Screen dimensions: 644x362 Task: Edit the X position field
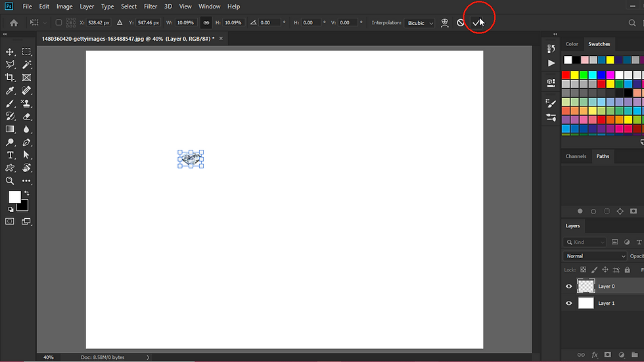[99, 22]
